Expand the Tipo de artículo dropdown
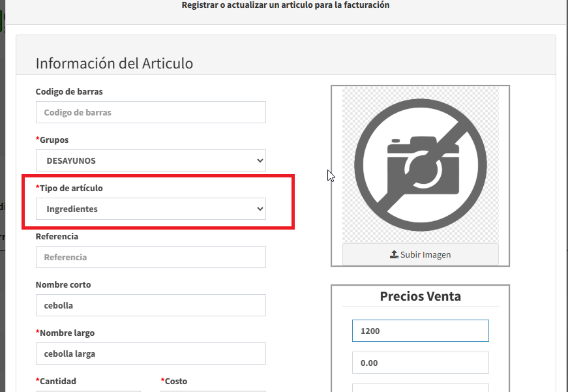 [151, 209]
